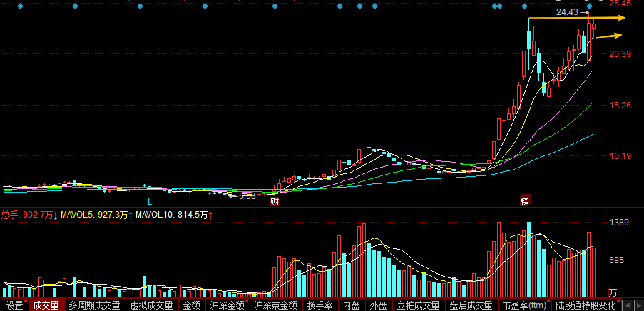
Task: Select the 成交量 volume tab
Action: pyautogui.click(x=46, y=305)
